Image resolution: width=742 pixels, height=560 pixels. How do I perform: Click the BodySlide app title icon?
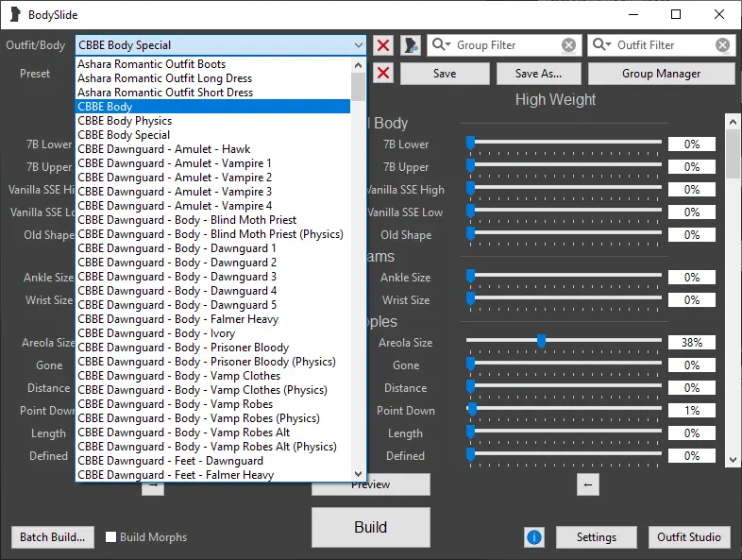[x=15, y=15]
